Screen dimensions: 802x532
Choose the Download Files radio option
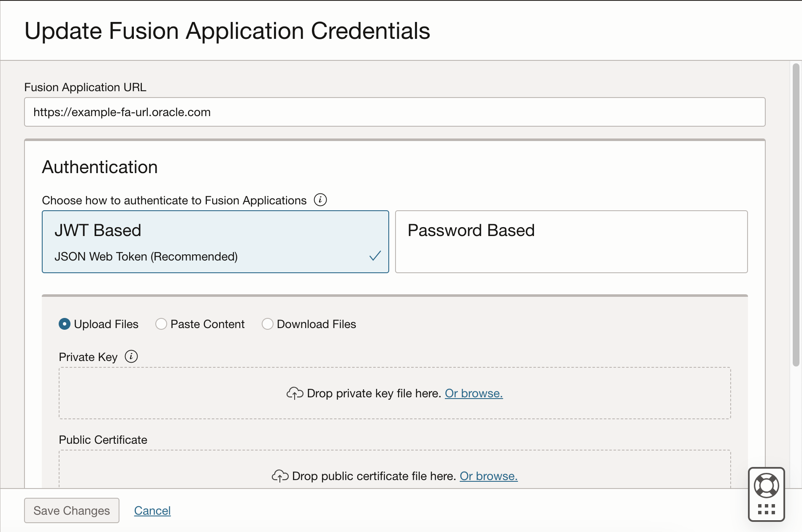click(268, 324)
